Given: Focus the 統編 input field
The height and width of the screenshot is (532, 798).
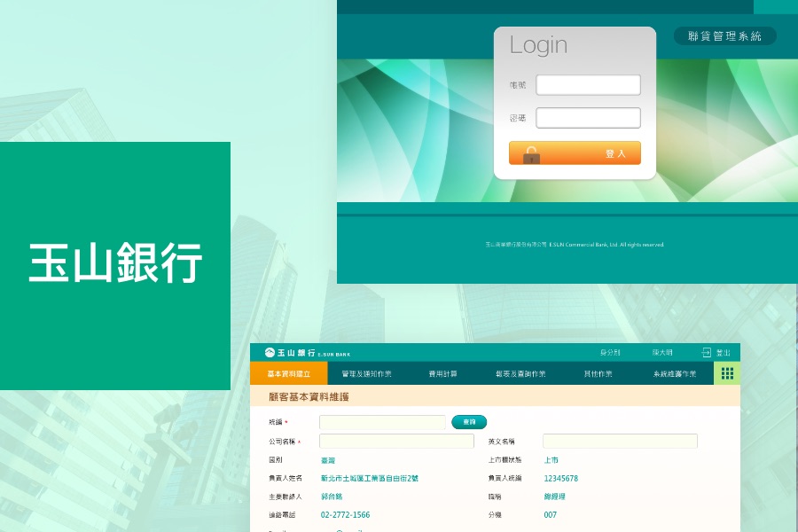Looking at the screenshot, I should 382,422.
